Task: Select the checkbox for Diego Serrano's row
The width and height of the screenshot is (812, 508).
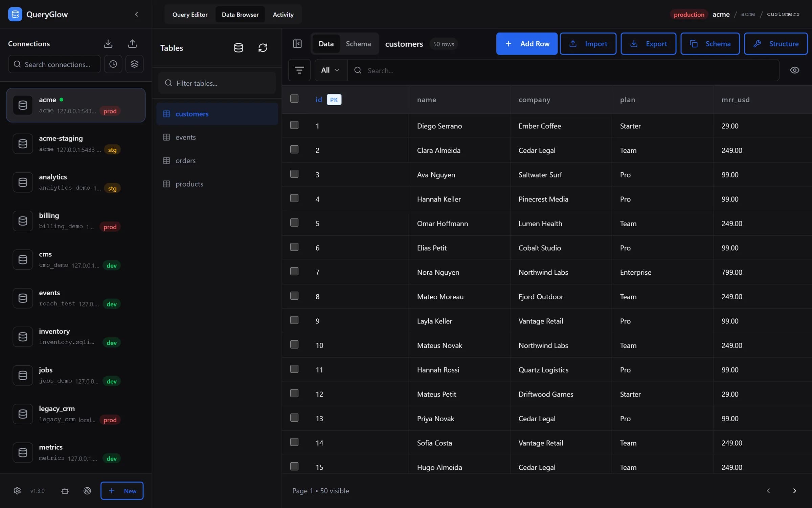Action: click(x=294, y=125)
